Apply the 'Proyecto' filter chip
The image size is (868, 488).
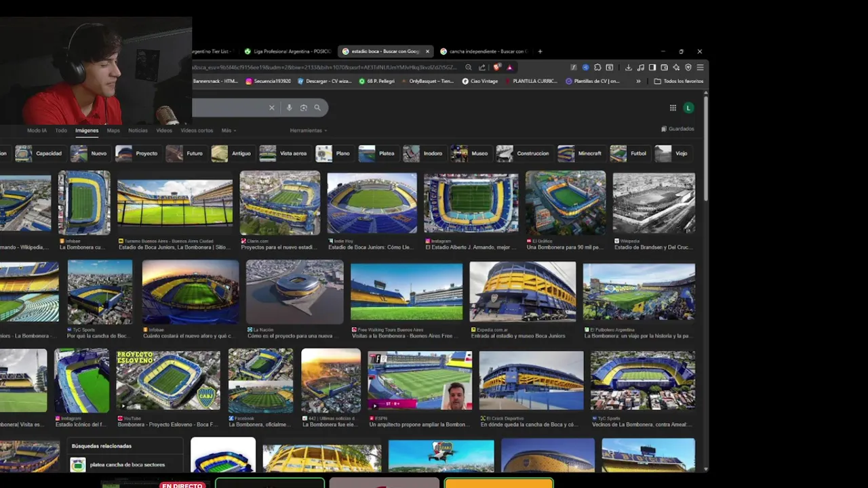coord(138,154)
